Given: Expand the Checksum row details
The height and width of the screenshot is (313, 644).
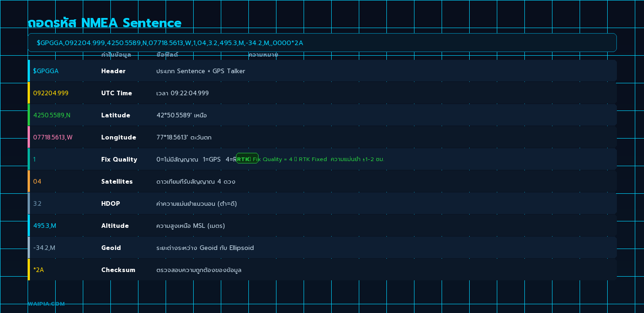Looking at the screenshot, I should [322, 269].
